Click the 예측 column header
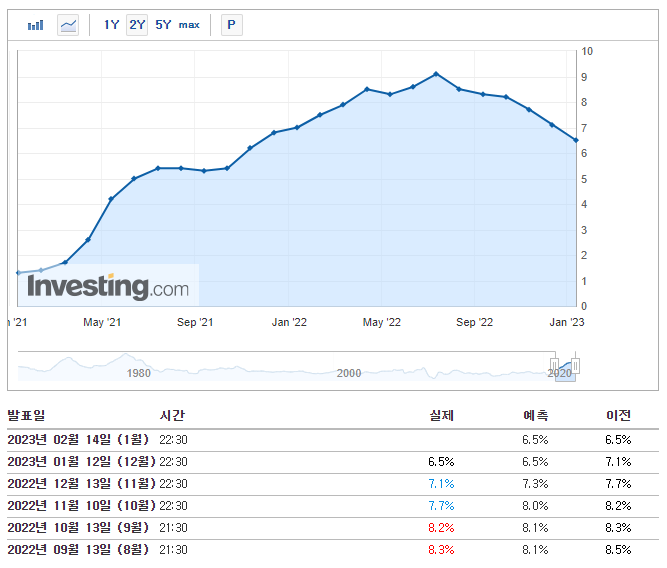Image resolution: width=667 pixels, height=568 pixels. pyautogui.click(x=536, y=415)
